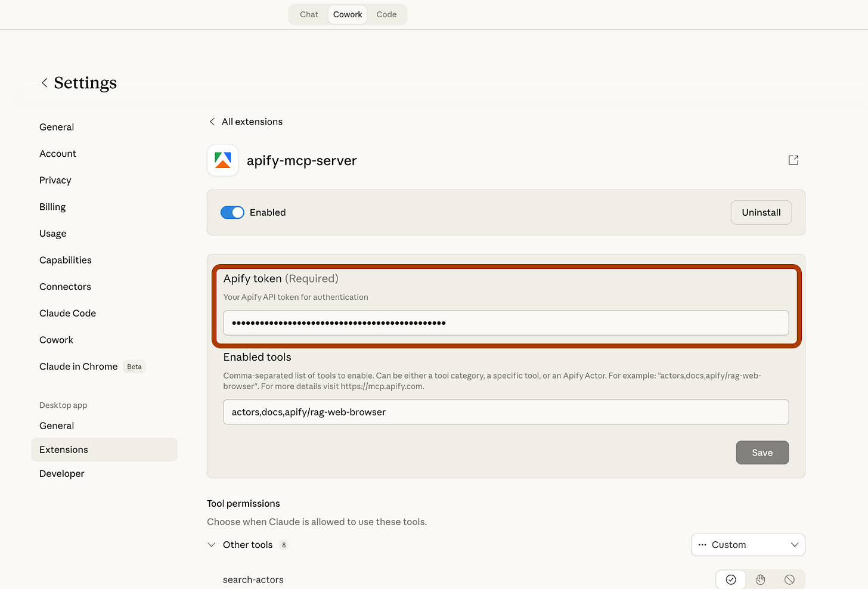Open Capabilities settings

click(66, 260)
